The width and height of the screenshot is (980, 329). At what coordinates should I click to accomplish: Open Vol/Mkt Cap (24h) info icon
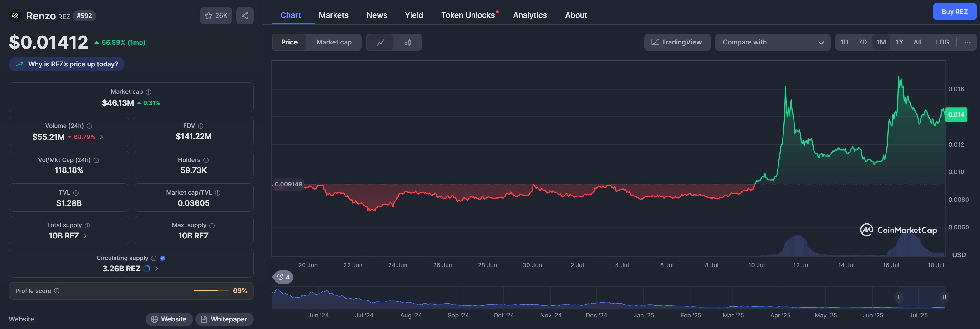click(x=96, y=160)
